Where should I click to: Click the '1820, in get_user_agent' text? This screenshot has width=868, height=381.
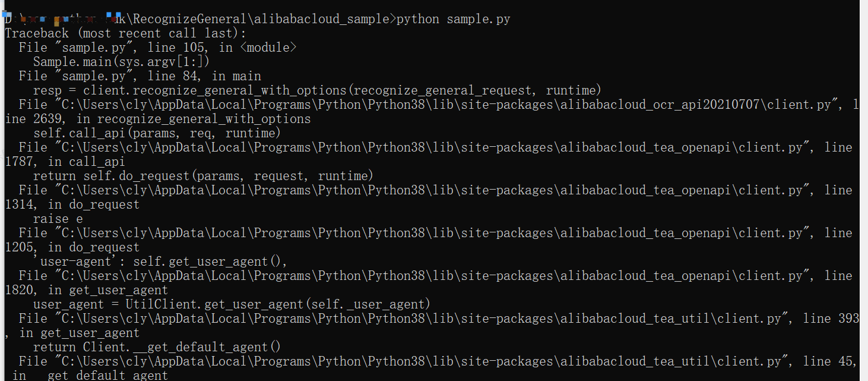coord(85,290)
